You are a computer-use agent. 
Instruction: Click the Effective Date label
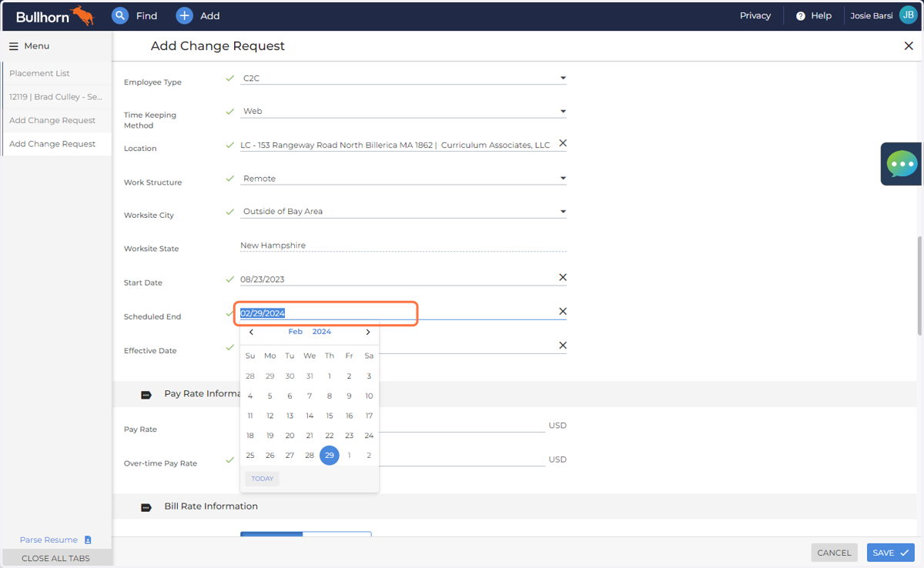[150, 351]
